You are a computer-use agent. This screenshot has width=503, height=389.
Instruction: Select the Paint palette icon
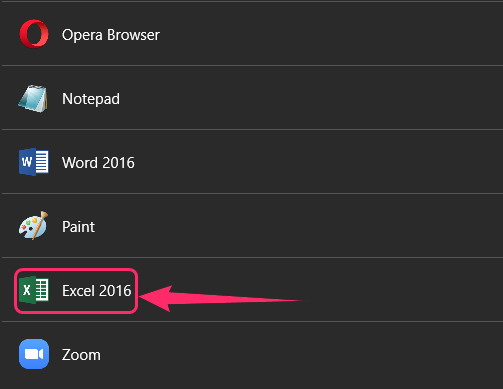33,226
